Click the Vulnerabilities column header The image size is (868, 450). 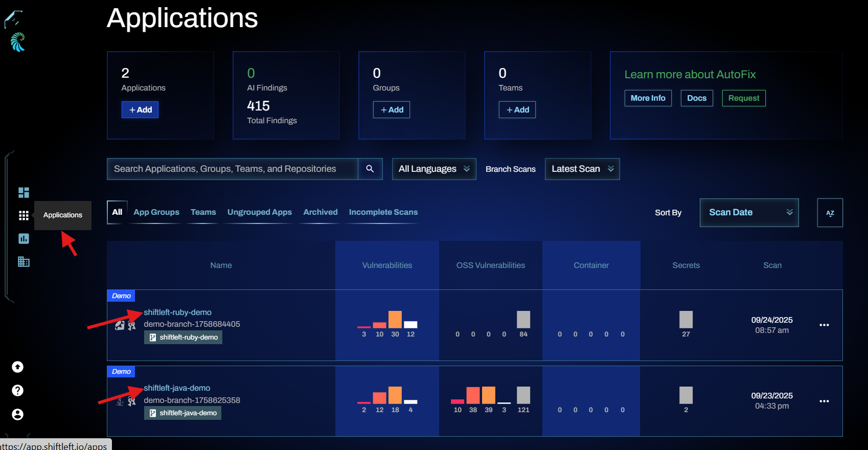(x=387, y=265)
